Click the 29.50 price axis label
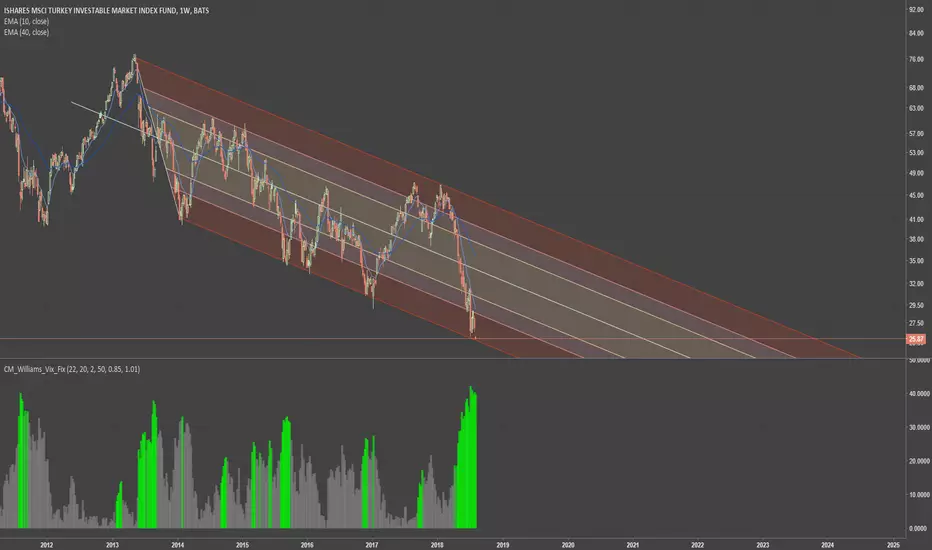The image size is (932, 550). pos(916,306)
